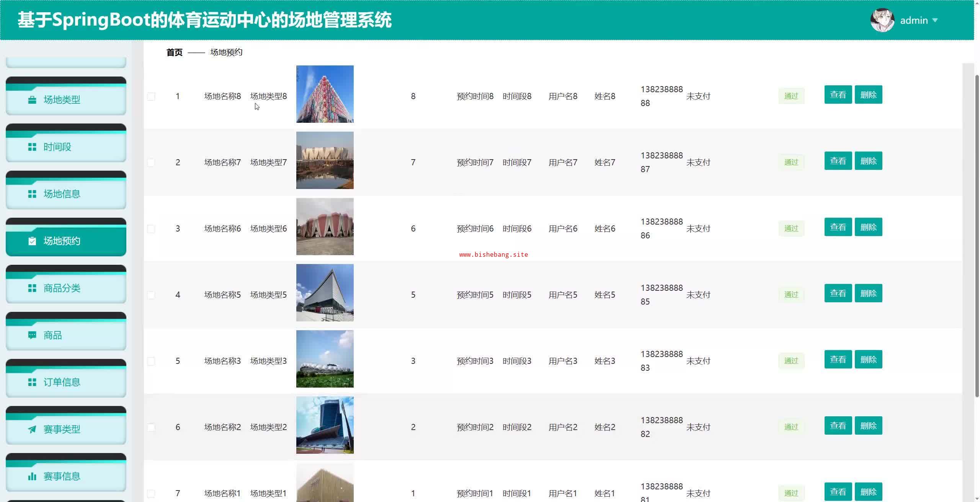The width and height of the screenshot is (980, 502).
Task: Click 查看 for 场地名称8
Action: click(x=838, y=95)
